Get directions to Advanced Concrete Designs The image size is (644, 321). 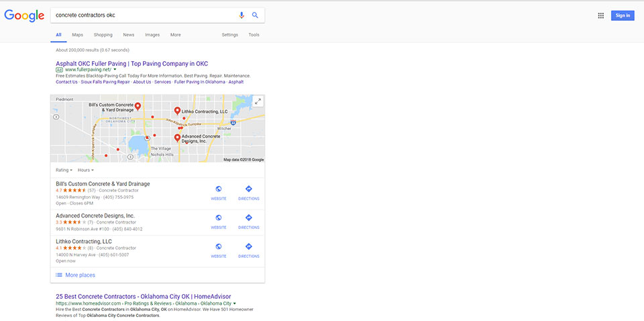(x=248, y=222)
